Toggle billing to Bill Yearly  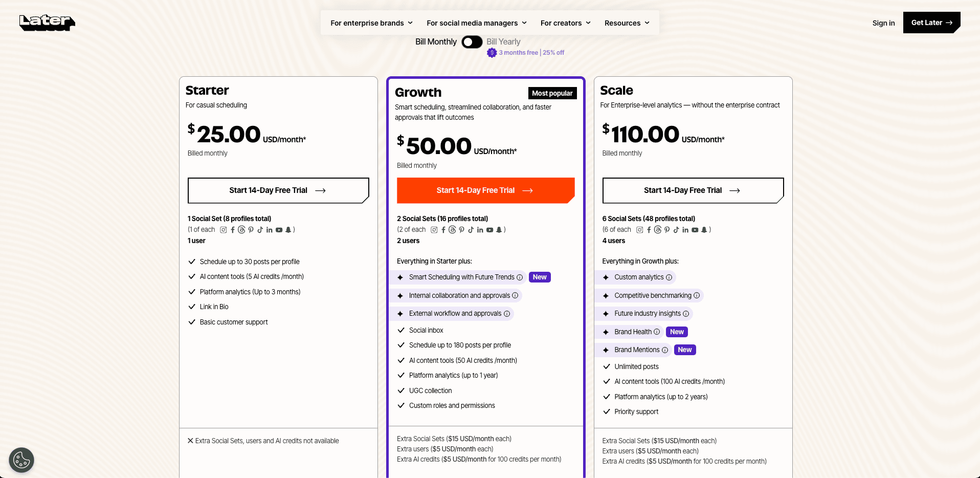click(x=472, y=42)
